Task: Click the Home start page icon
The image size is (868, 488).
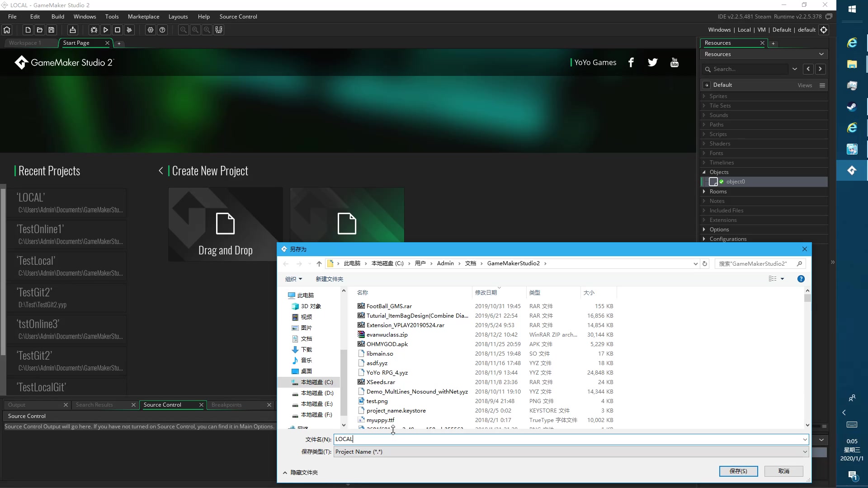Action: pyautogui.click(x=7, y=30)
